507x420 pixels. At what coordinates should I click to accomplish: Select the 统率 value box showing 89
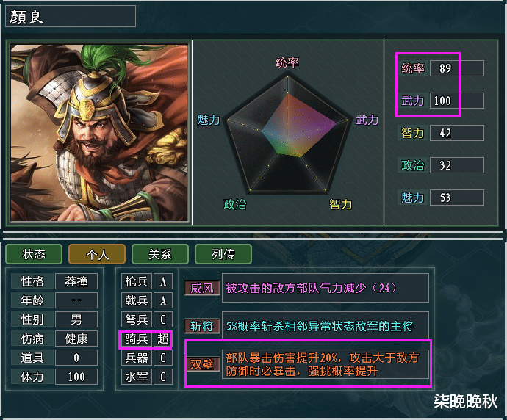[x=457, y=68]
